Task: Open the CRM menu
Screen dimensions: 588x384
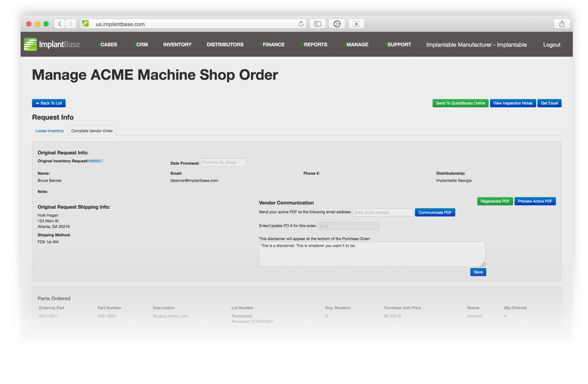Action: 142,45
